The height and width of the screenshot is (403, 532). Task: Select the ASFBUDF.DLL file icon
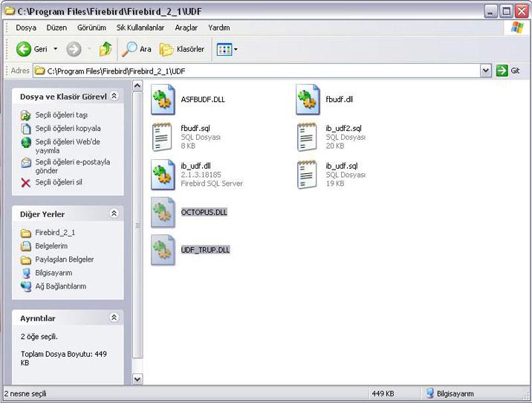pos(163,100)
